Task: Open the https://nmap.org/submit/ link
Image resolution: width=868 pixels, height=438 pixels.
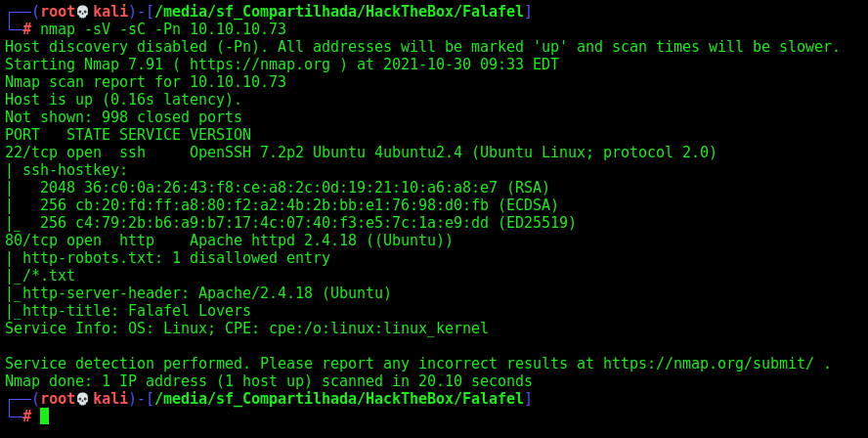Action: 708,364
